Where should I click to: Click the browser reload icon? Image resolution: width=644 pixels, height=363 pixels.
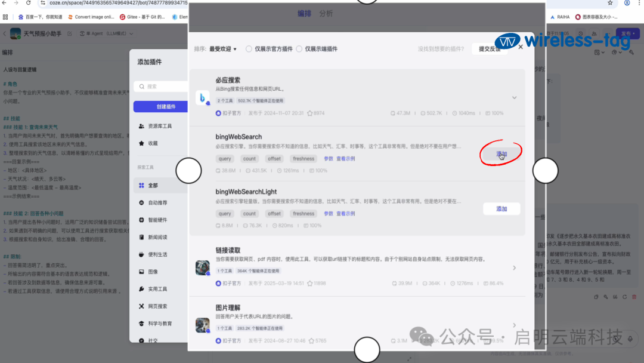(29, 3)
